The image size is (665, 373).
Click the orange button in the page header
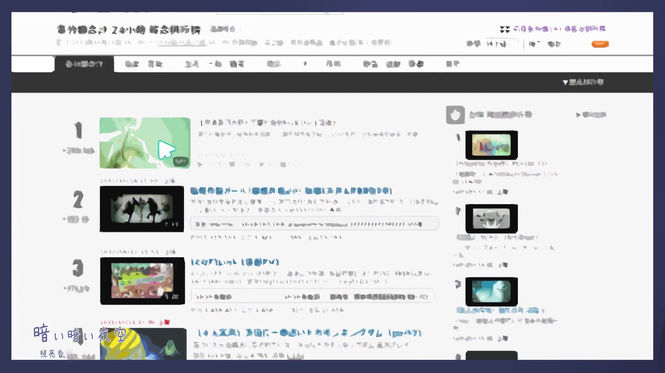click(600, 44)
